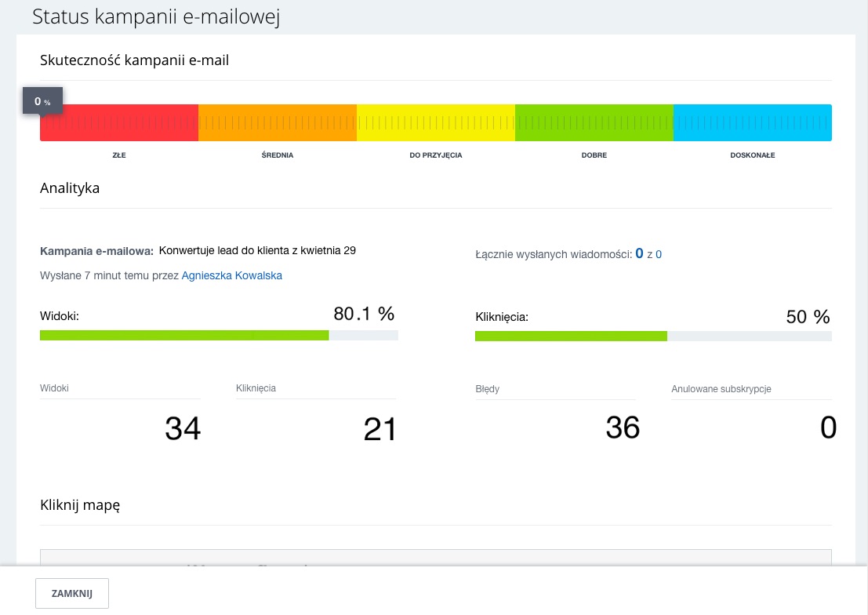Click the Widoki green progress bar
Screen dimensions: 868x615
184,335
